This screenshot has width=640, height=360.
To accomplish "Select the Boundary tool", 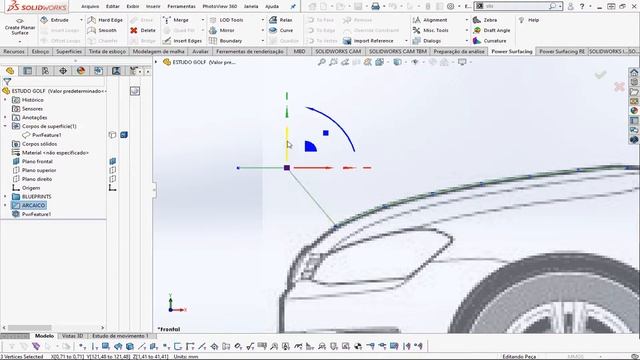I will coord(226,41).
